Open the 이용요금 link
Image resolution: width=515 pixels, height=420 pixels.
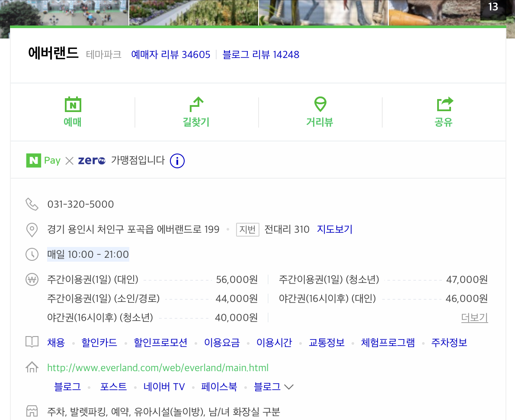(222, 343)
